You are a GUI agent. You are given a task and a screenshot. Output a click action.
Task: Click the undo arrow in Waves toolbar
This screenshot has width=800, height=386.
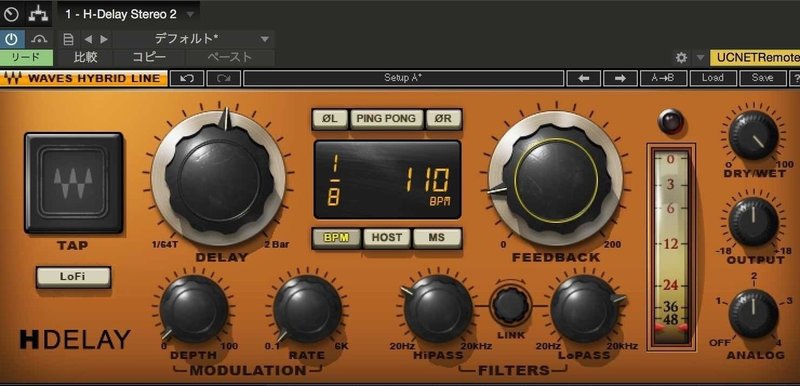tap(187, 78)
